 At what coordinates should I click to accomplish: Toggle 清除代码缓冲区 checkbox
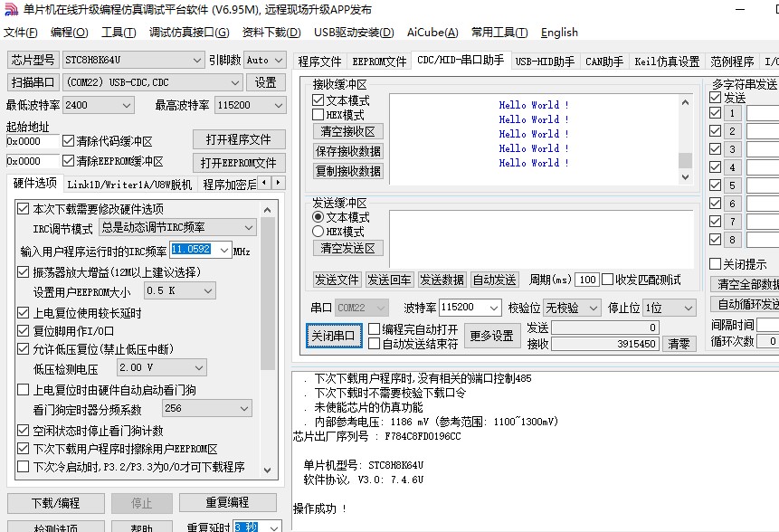pyautogui.click(x=68, y=141)
